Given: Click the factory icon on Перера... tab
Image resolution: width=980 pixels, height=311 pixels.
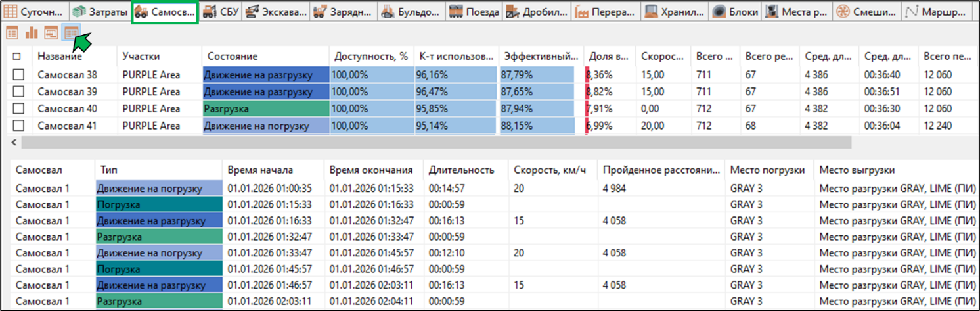Looking at the screenshot, I should tap(581, 12).
